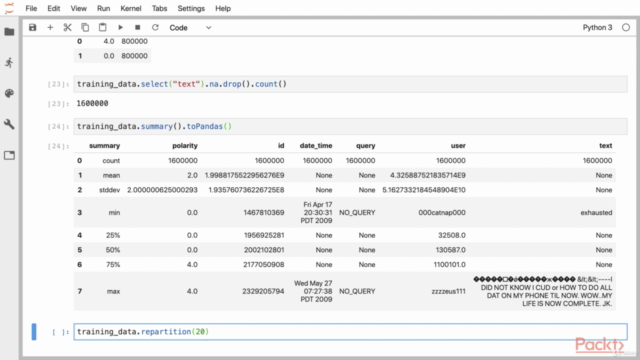Open the Tabs menu

click(x=159, y=9)
